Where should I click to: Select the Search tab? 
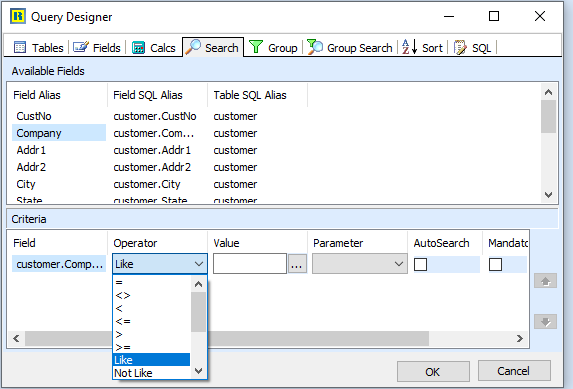click(213, 48)
